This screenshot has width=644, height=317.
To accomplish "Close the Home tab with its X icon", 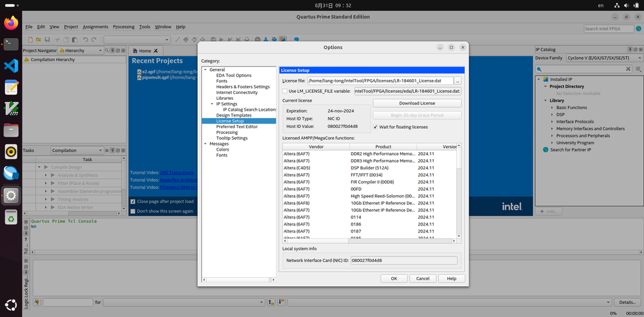I will (155, 51).
